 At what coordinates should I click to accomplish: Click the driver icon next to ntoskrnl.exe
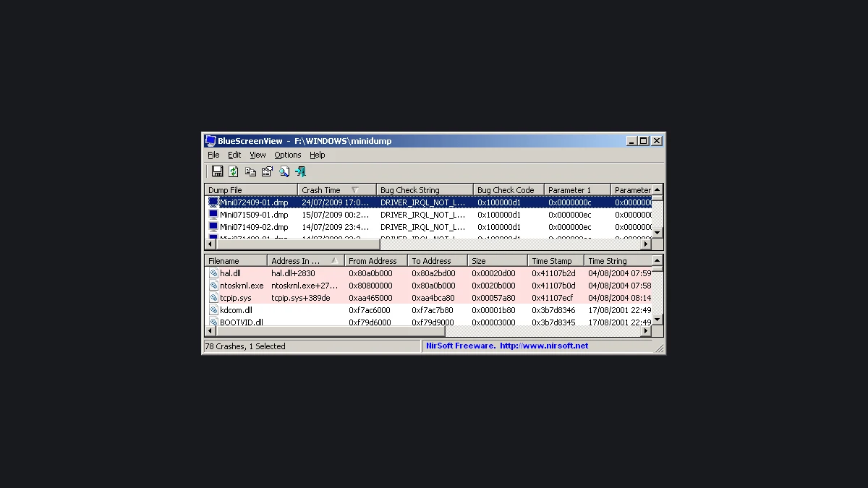pos(213,286)
